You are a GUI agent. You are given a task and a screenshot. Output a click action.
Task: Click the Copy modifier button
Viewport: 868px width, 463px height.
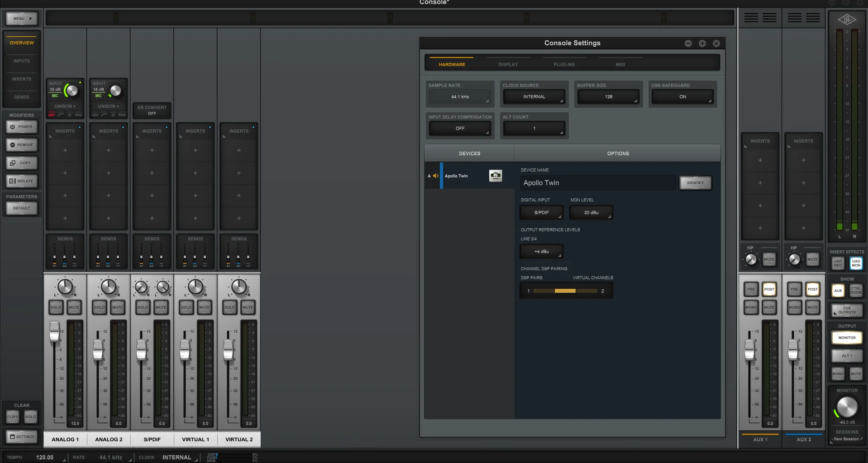(22, 163)
